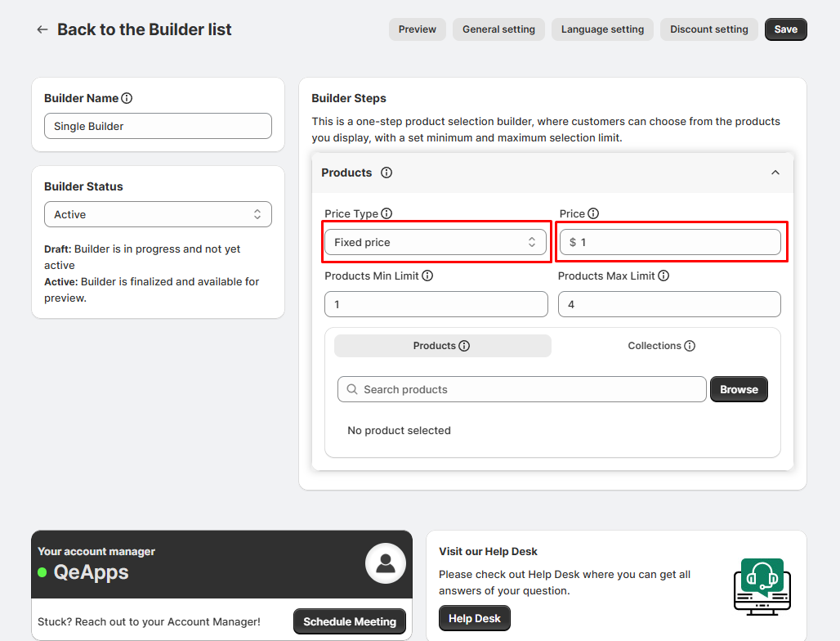This screenshot has height=641, width=840.
Task: Click the Save button
Action: (x=785, y=29)
